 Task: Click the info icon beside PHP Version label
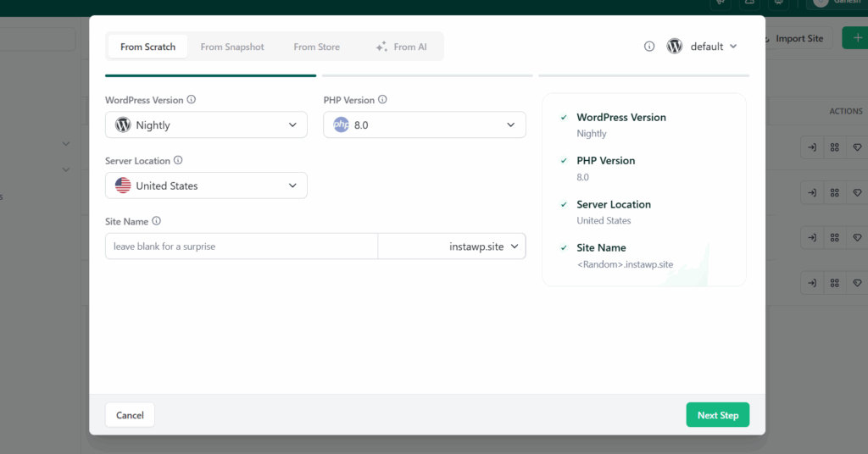coord(382,100)
